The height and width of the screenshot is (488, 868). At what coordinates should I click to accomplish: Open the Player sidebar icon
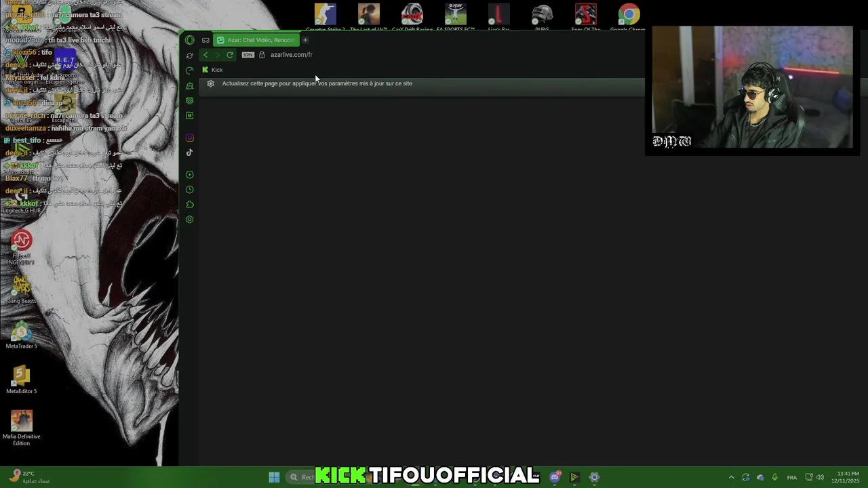point(190,175)
